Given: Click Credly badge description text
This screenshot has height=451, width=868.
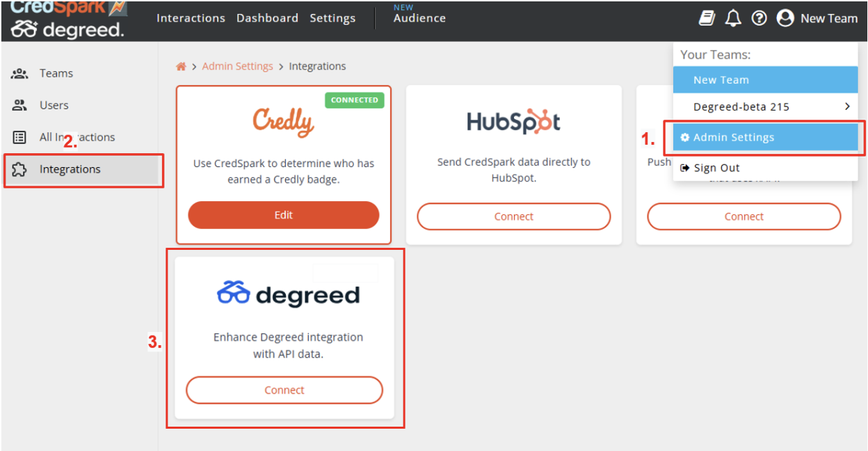Looking at the screenshot, I should pos(284,171).
